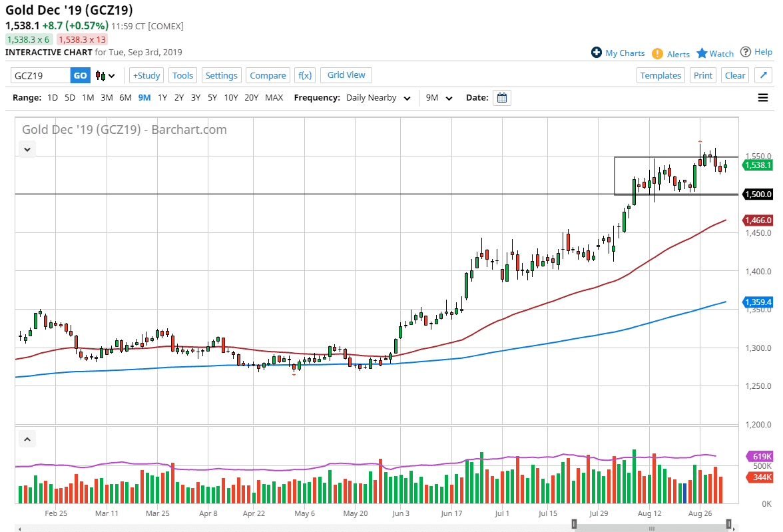Image resolution: width=783 pixels, height=532 pixels.
Task: Select the 6M range option
Action: pyautogui.click(x=125, y=98)
